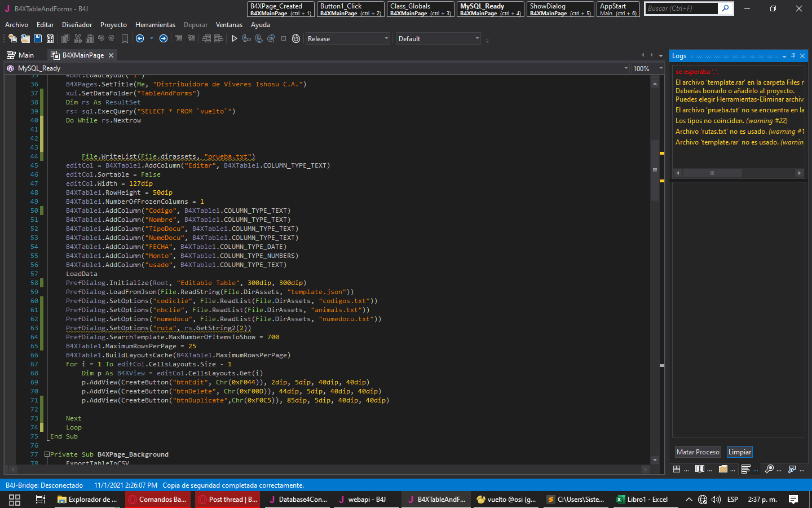Open the Release build configuration dropdown
Image resolution: width=812 pixels, height=508 pixels.
(347, 39)
